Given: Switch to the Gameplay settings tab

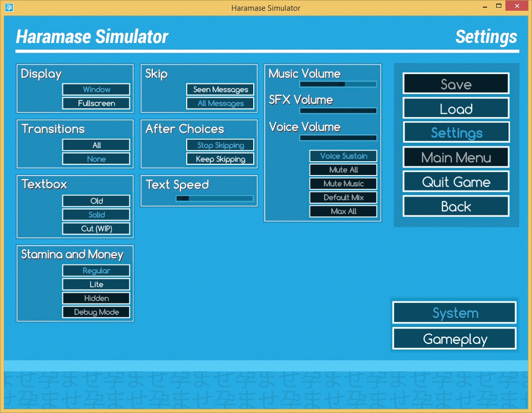Looking at the screenshot, I should coord(455,338).
